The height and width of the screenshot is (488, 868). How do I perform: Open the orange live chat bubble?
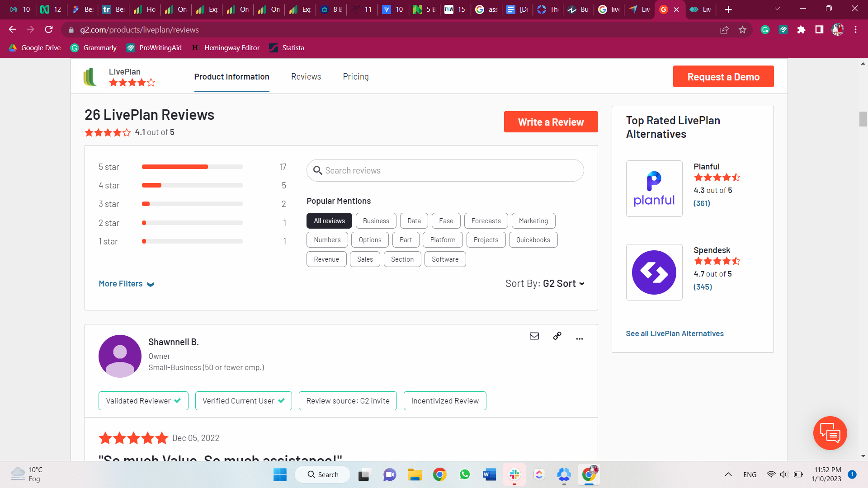tap(830, 433)
